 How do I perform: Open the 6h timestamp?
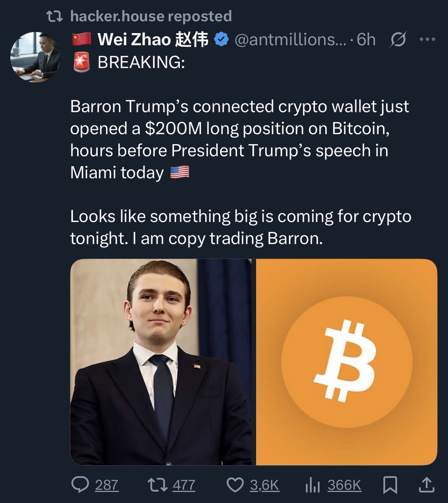pos(366,40)
